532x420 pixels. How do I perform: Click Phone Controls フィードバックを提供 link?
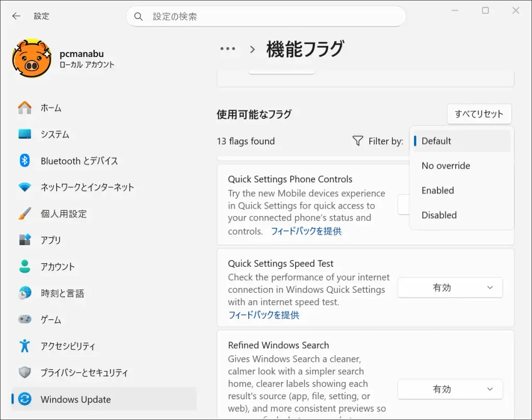tap(306, 231)
